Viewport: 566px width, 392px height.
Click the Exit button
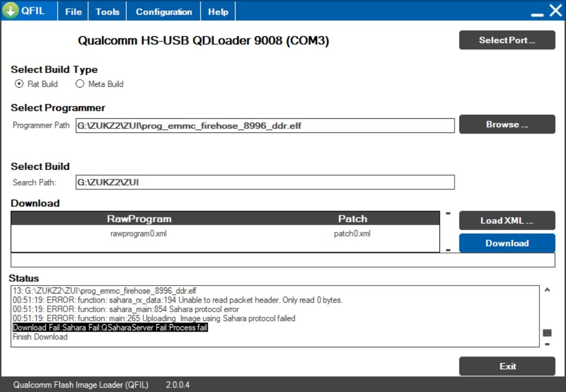[507, 366]
